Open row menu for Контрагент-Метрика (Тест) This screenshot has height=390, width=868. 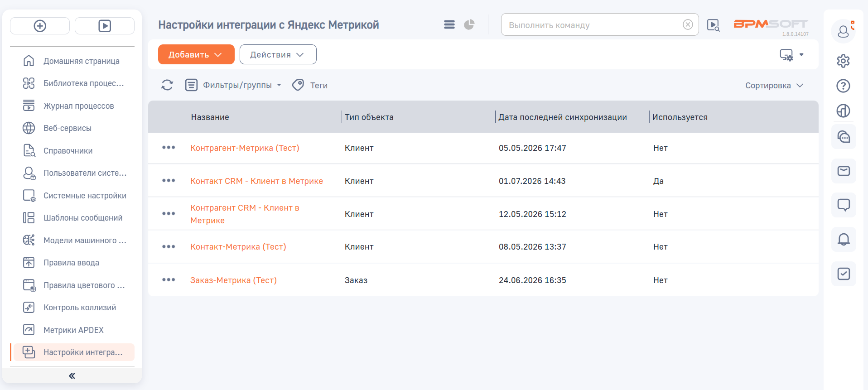[169, 147]
